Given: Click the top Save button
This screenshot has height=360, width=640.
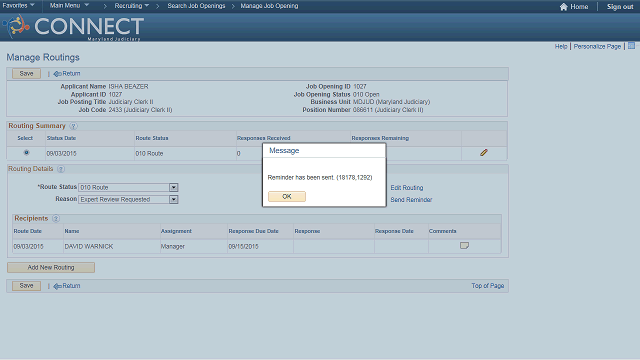Looking at the screenshot, I should pos(26,73).
